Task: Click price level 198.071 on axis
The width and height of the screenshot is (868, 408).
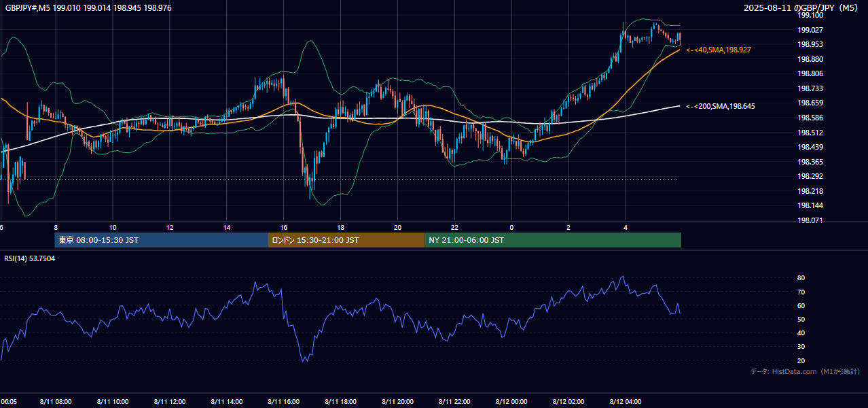Action: click(x=810, y=220)
